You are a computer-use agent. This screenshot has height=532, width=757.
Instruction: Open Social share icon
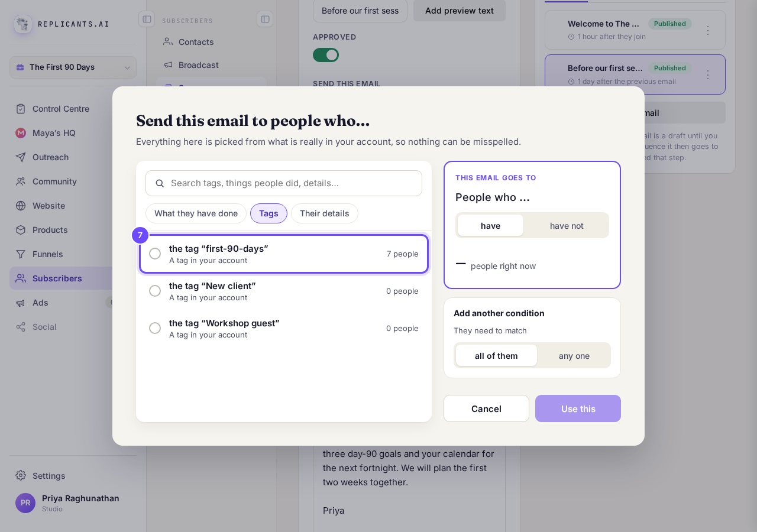click(21, 327)
